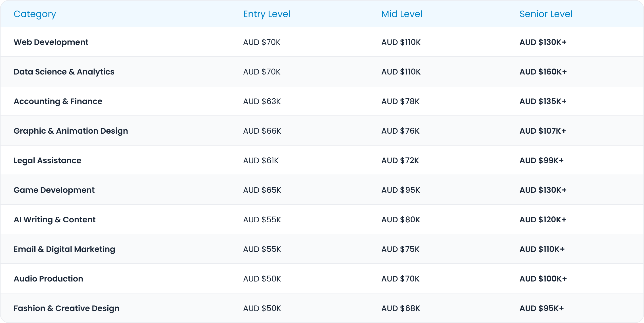
Task: Click Accounting entry salary AUD $63K
Action: [262, 101]
